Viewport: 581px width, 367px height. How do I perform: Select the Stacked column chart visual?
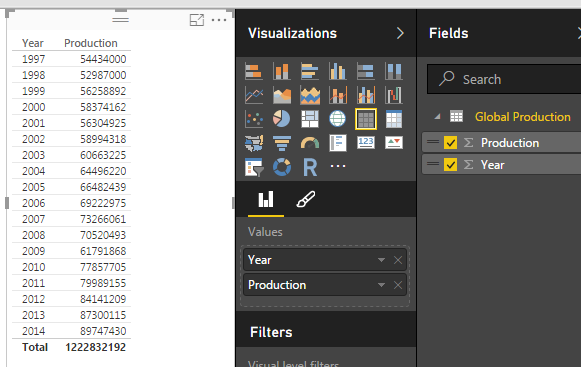282,71
